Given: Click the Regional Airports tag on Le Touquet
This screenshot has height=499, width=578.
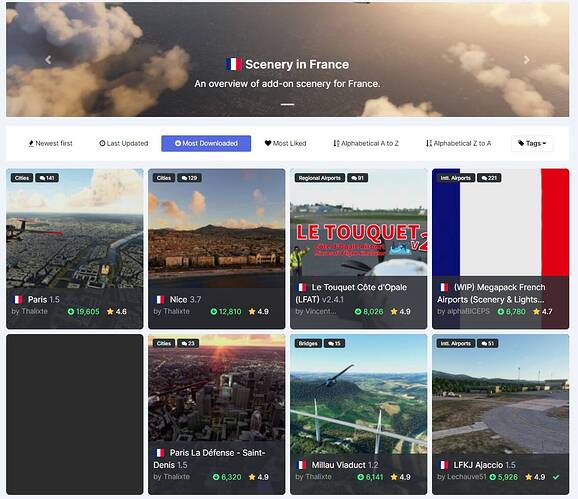Looking at the screenshot, I should pos(320,178).
